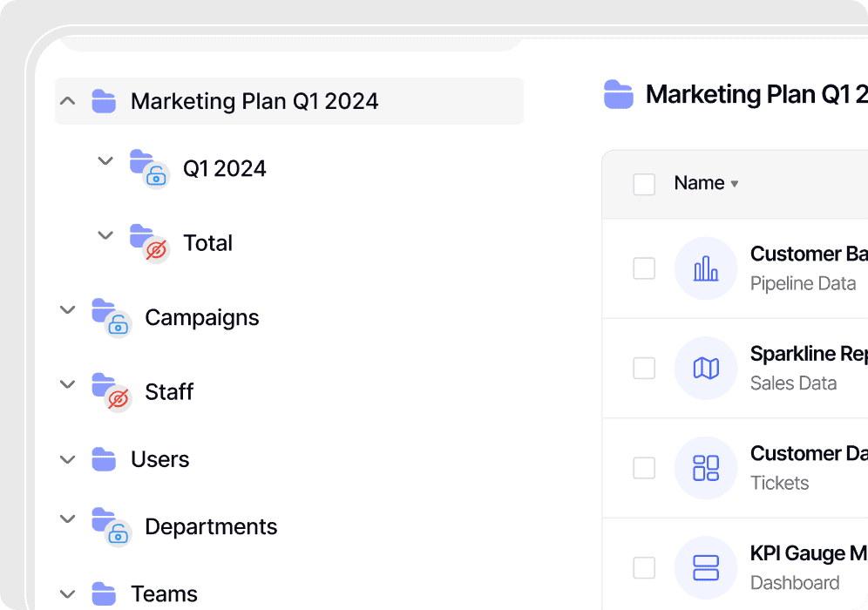Click the unlocked folder icon for Departments
The width and height of the screenshot is (868, 610).
tap(111, 527)
